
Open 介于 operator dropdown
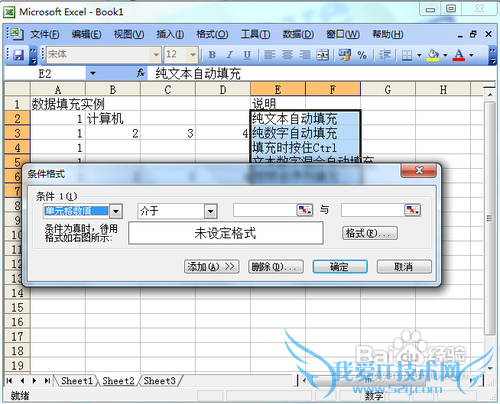pos(210,211)
